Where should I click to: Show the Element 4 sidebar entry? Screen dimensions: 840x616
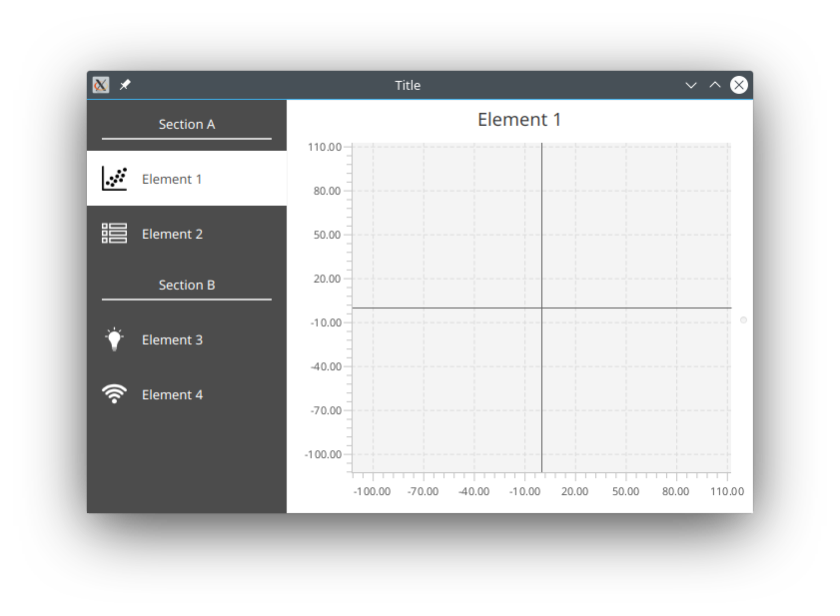(187, 394)
